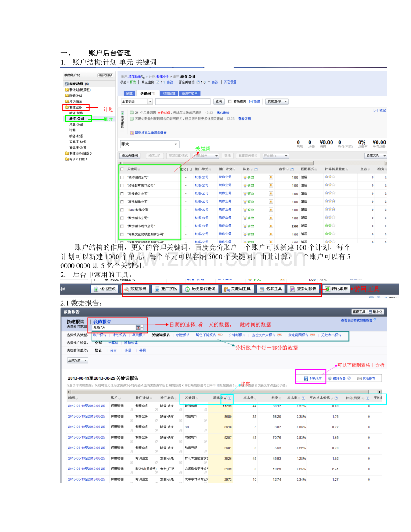Click the 最小化 icon in 数据报告 header

click(370, 312)
